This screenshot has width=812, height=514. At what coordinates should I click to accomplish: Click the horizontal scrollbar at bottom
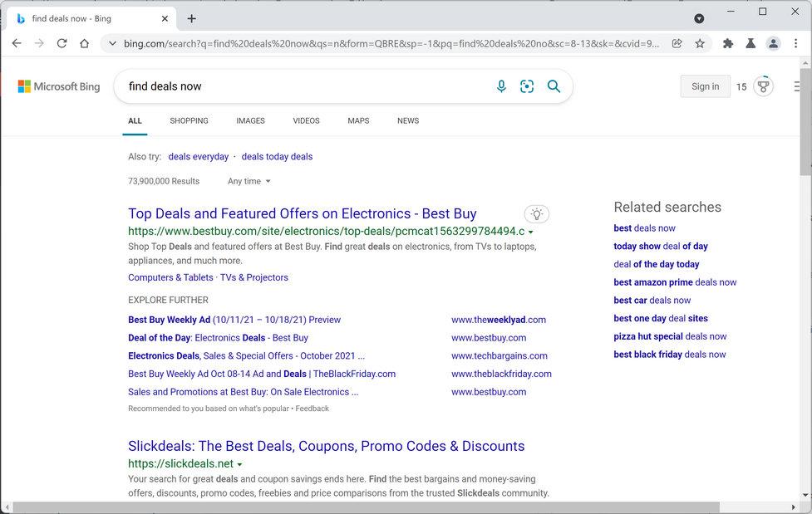(366, 507)
